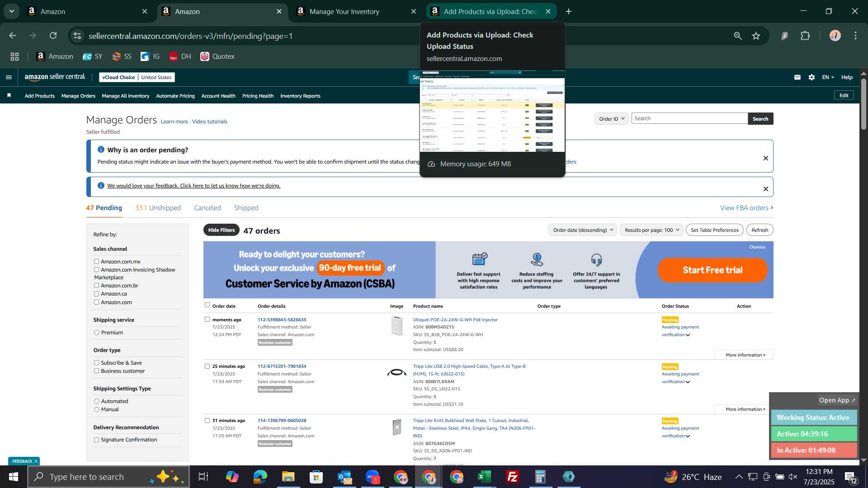
Task: Open the View FBA orders link
Action: 746,208
